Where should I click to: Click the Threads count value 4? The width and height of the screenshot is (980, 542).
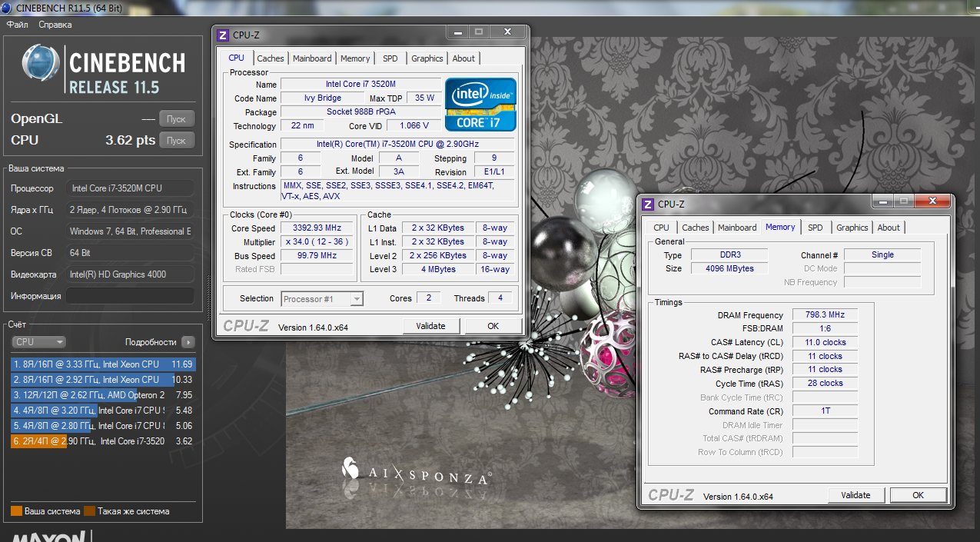pyautogui.click(x=500, y=298)
